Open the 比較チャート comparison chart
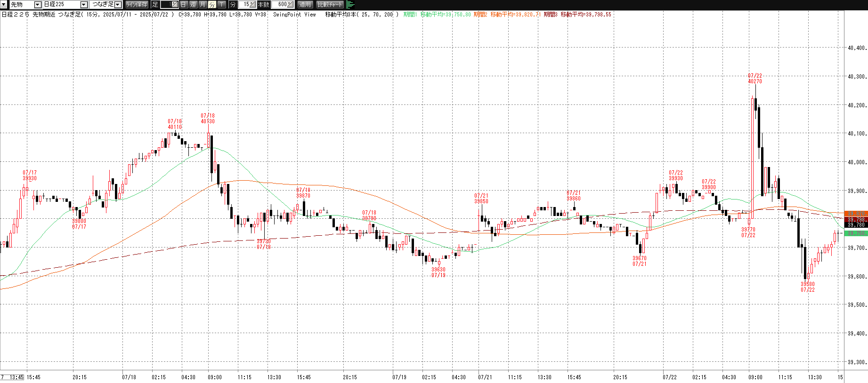 [x=330, y=5]
